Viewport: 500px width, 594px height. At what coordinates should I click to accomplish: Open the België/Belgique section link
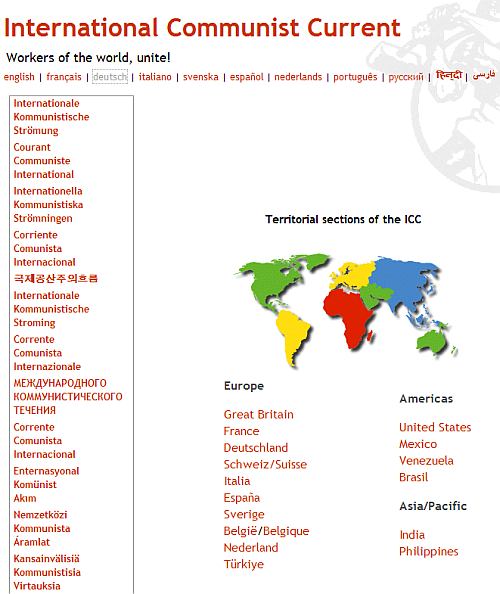[x=266, y=531]
